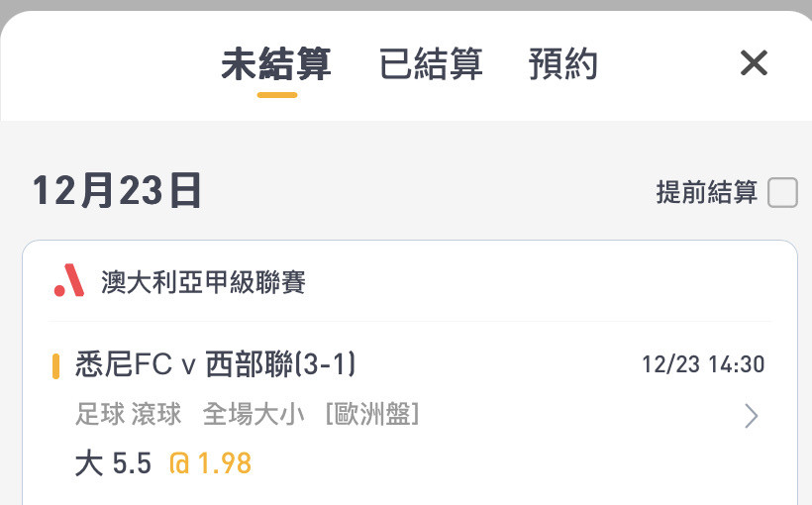Click the [歐洲盤] odds format label
812x505 pixels.
[372, 414]
